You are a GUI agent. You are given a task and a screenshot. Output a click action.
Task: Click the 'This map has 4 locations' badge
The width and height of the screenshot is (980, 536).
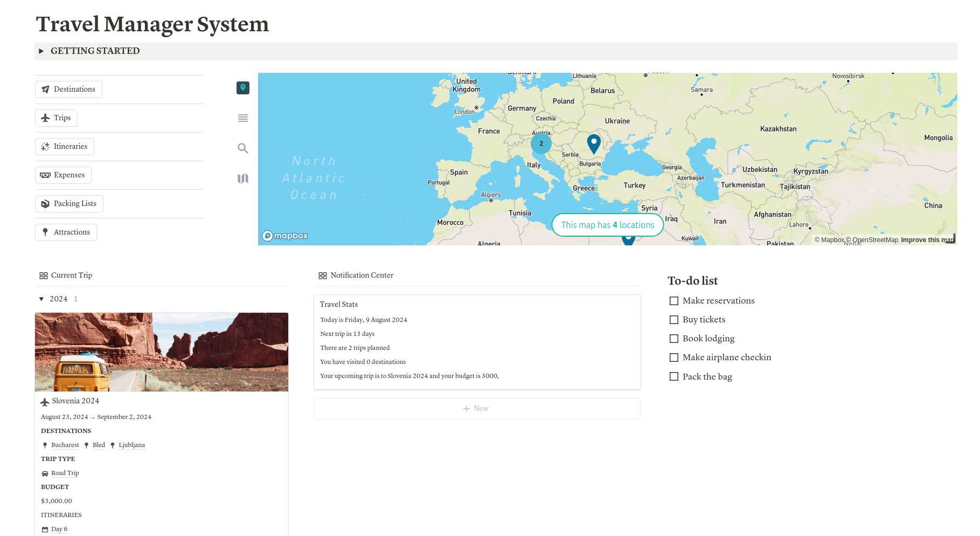click(608, 225)
